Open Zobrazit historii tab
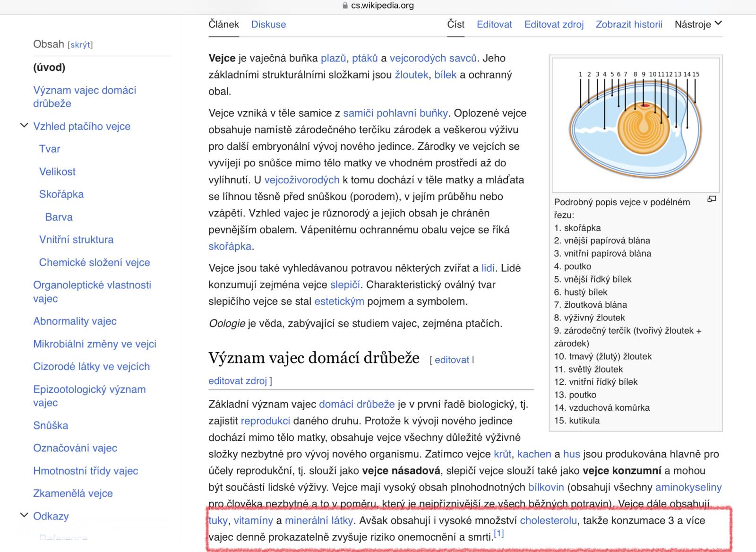 pos(629,24)
